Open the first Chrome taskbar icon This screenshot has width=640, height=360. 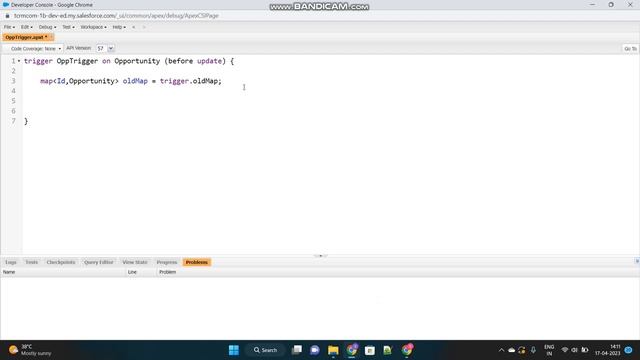[x=352, y=350]
